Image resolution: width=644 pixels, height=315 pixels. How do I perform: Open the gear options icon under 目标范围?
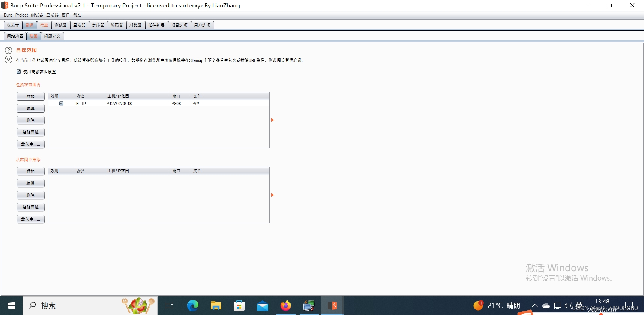point(8,60)
